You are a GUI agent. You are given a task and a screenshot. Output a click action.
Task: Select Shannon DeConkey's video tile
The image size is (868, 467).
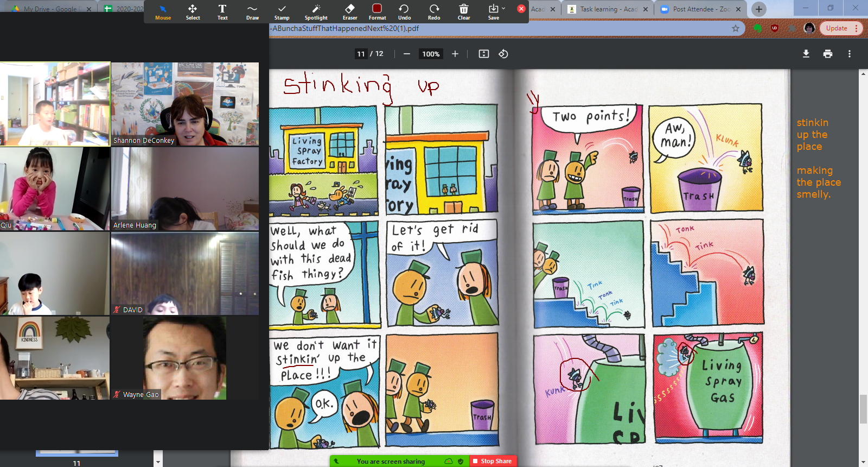tap(185, 104)
